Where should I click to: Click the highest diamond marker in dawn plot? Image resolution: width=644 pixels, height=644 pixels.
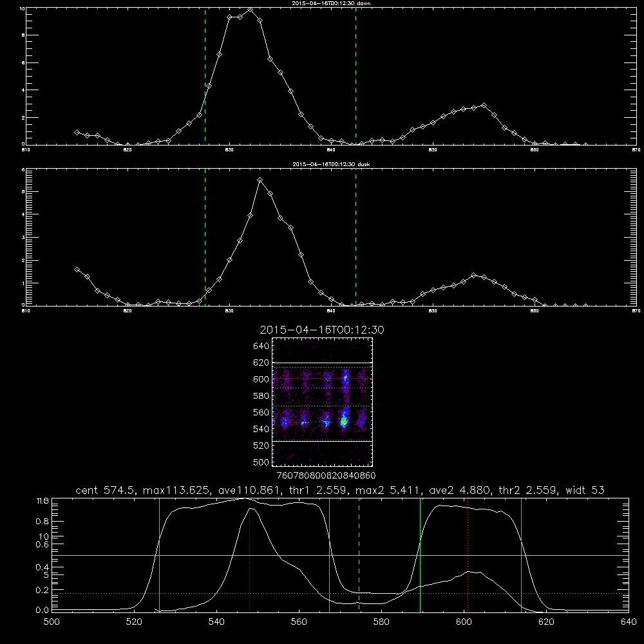coord(250,9)
